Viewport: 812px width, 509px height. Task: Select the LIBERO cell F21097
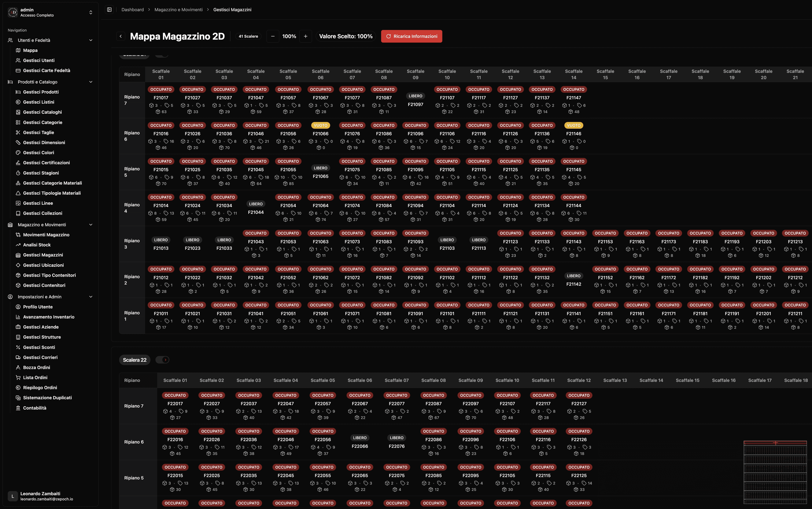pos(416,100)
